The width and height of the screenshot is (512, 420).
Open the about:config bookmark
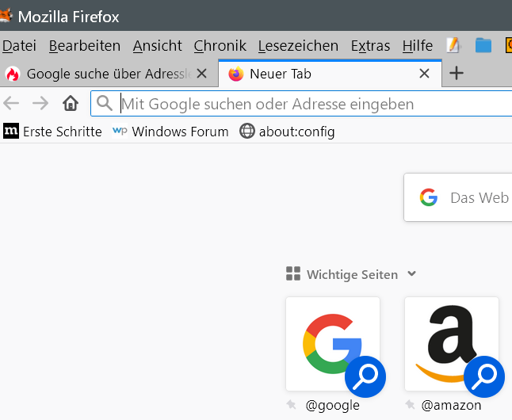288,132
